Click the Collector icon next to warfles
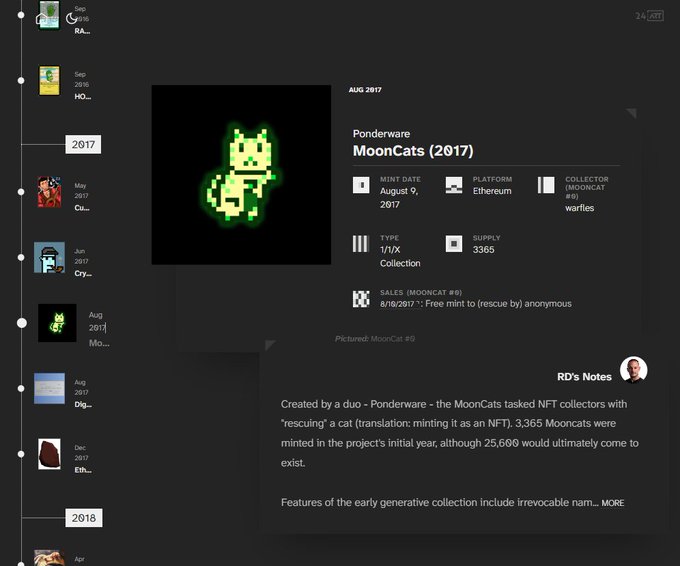This screenshot has width=680, height=566. coord(546,185)
